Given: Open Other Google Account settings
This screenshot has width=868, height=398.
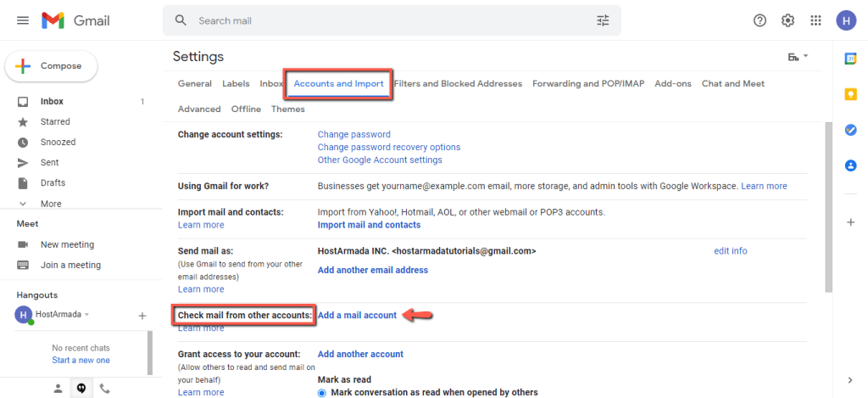Looking at the screenshot, I should coord(380,160).
